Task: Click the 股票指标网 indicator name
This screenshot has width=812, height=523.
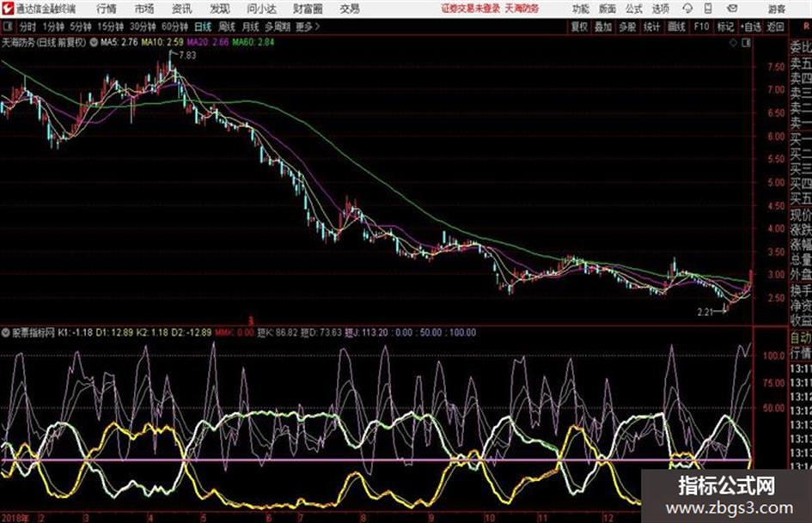Action: point(34,332)
